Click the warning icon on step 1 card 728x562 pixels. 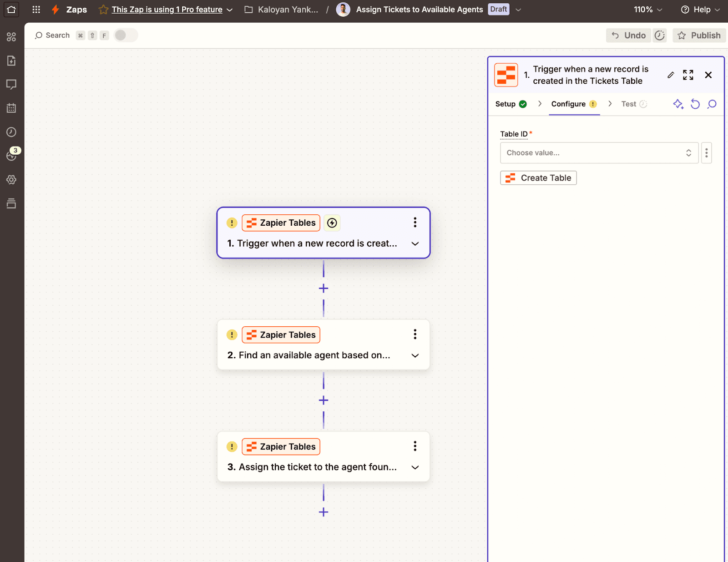232,223
